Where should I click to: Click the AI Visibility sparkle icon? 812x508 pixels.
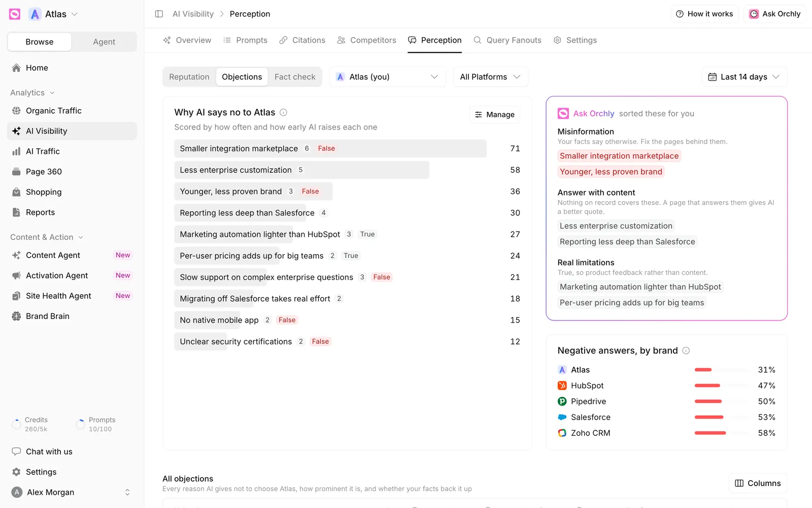[x=16, y=131]
